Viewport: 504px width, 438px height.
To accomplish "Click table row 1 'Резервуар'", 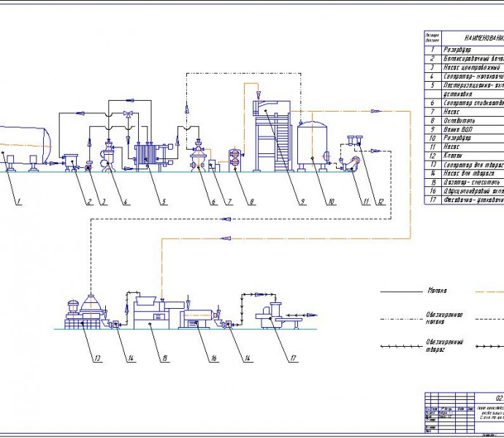I will [464, 50].
